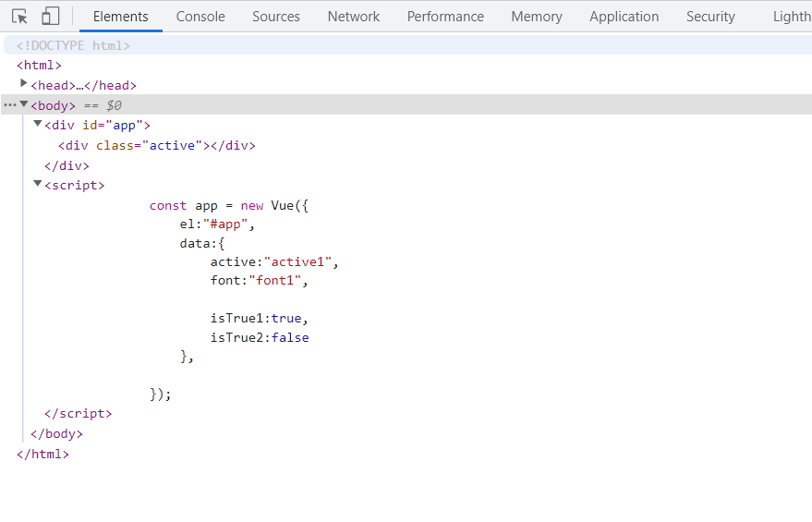The height and width of the screenshot is (522, 812).
Task: Select the <head>…</head> node
Action: click(83, 85)
